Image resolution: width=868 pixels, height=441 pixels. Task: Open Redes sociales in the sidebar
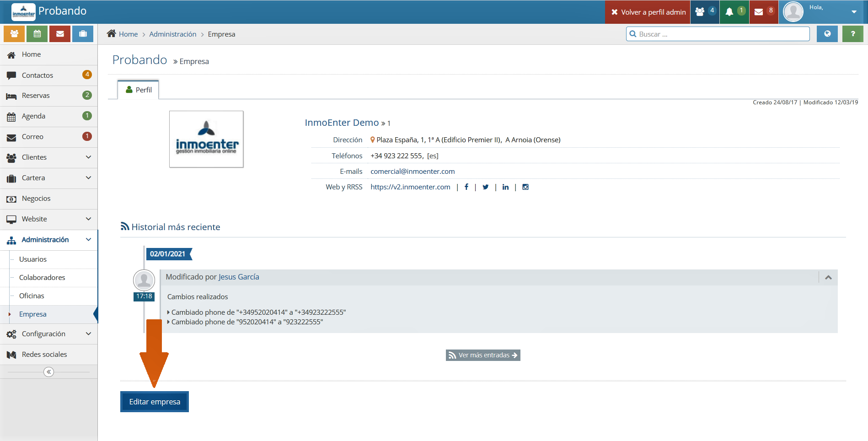(x=48, y=355)
